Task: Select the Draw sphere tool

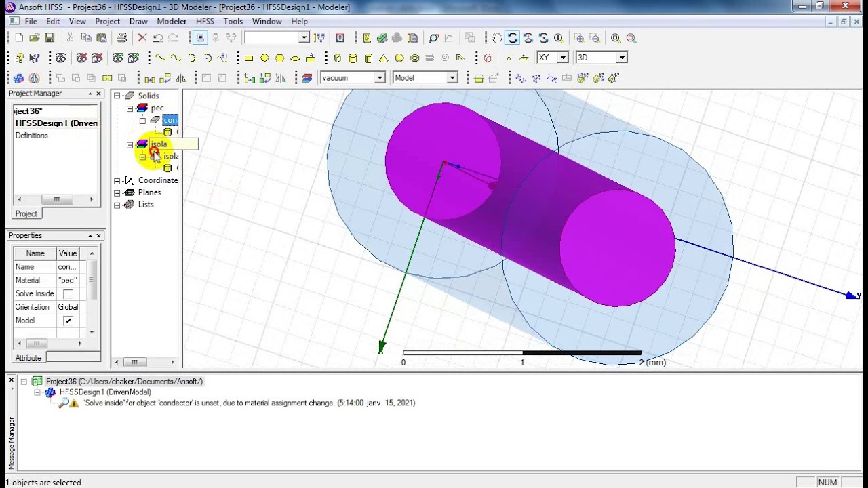Action: pos(399,58)
